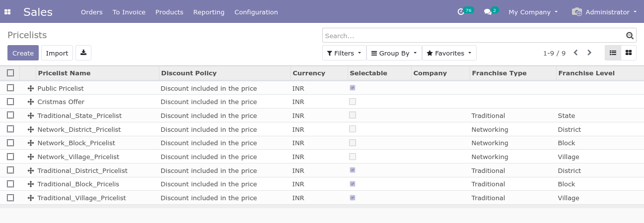Go to next page arrow in pager

pyautogui.click(x=589, y=53)
